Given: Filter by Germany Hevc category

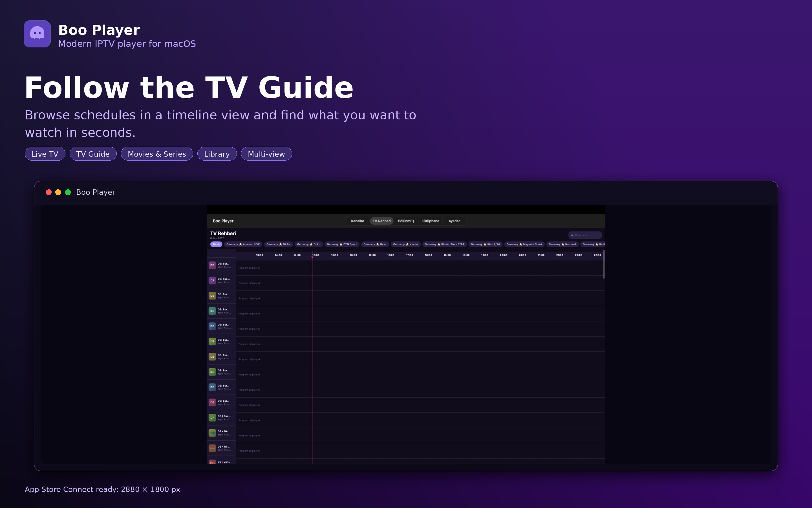Looking at the screenshot, I should [x=375, y=244].
